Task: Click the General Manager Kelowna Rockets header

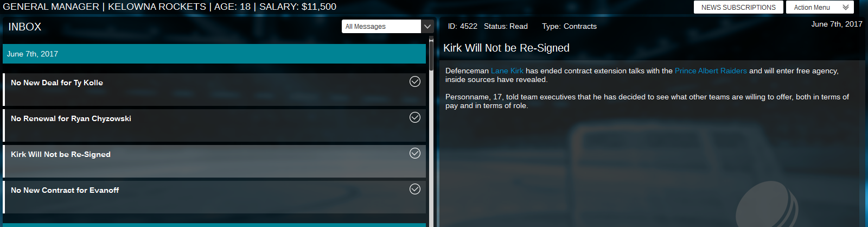Action: 169,7
